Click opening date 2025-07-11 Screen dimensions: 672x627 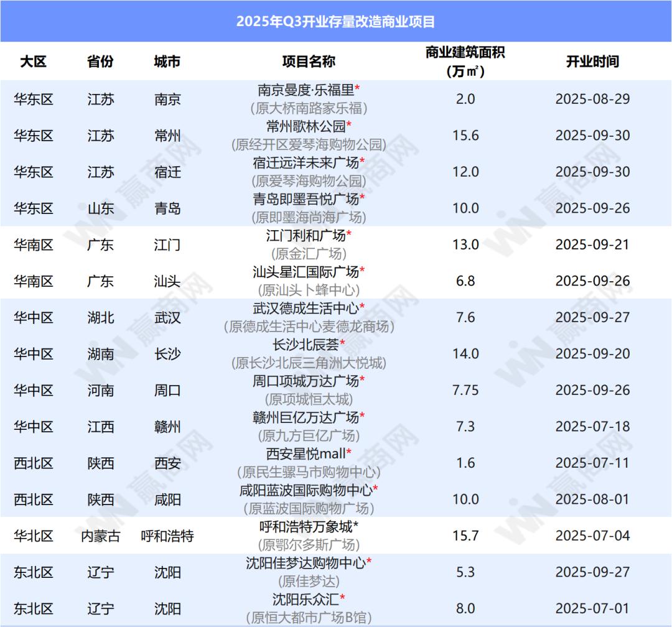click(x=593, y=463)
